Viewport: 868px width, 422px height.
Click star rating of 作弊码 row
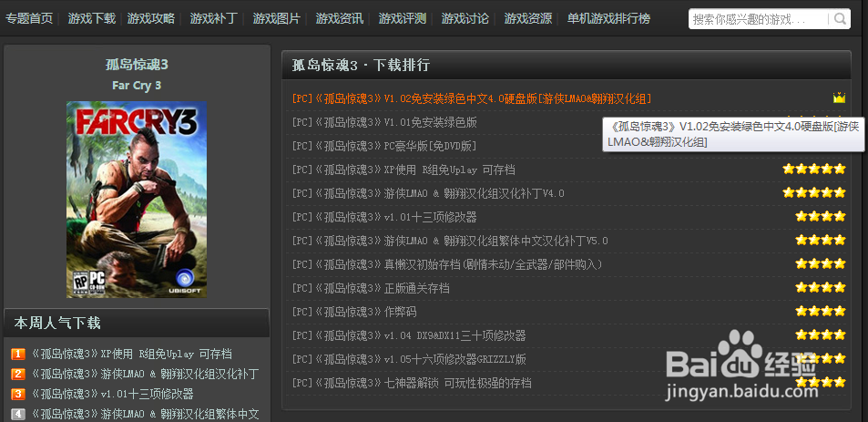821,311
